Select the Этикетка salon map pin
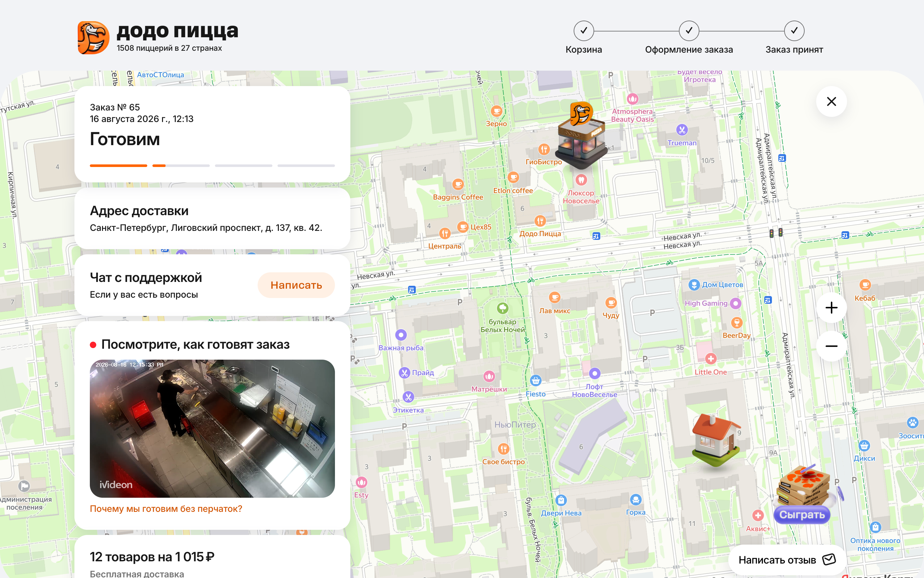924x578 pixels. coord(408,397)
